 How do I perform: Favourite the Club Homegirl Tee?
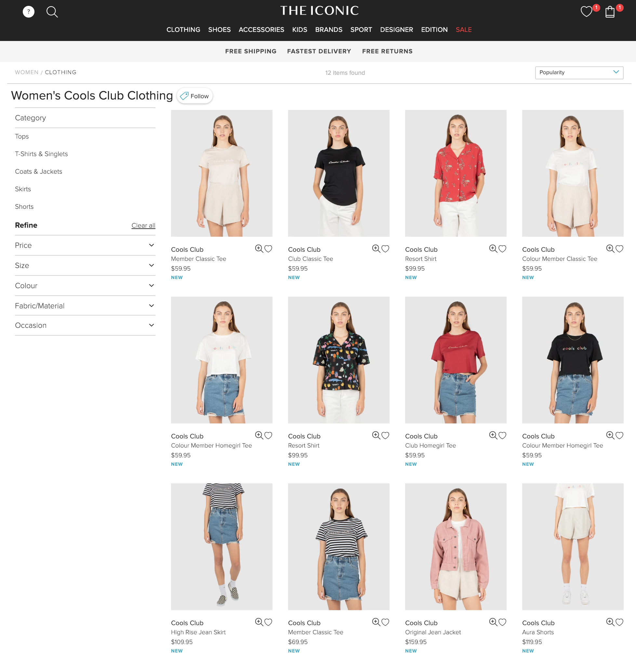click(502, 435)
